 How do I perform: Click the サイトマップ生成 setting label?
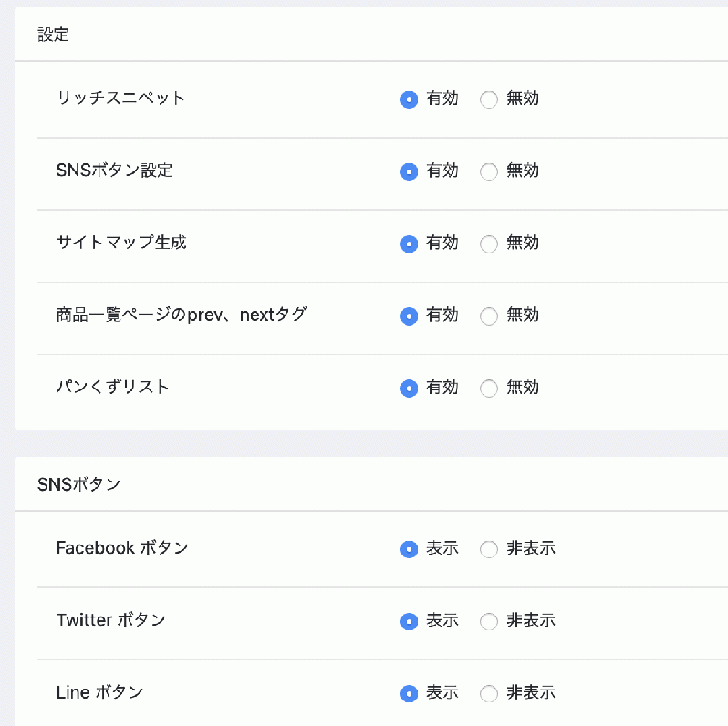point(121,243)
